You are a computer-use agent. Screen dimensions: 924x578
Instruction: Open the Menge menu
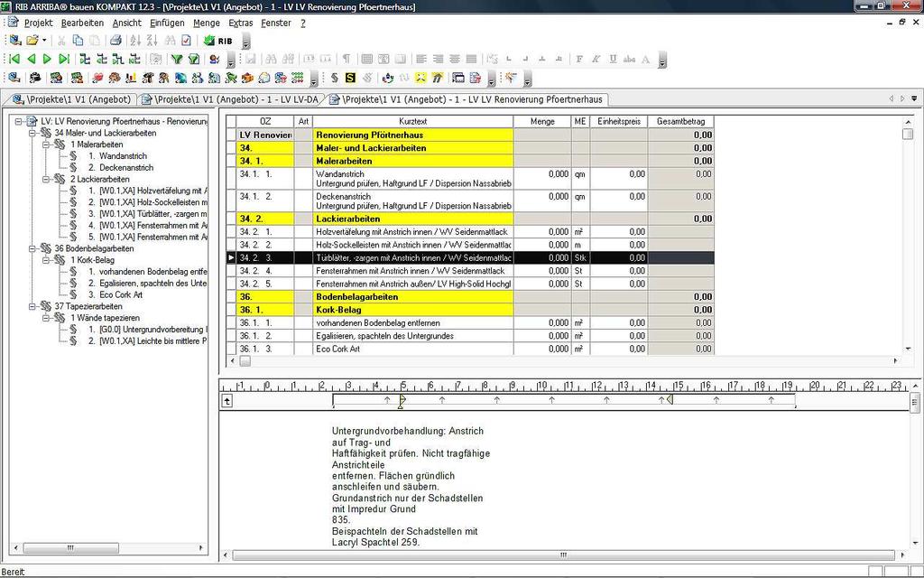pyautogui.click(x=207, y=23)
